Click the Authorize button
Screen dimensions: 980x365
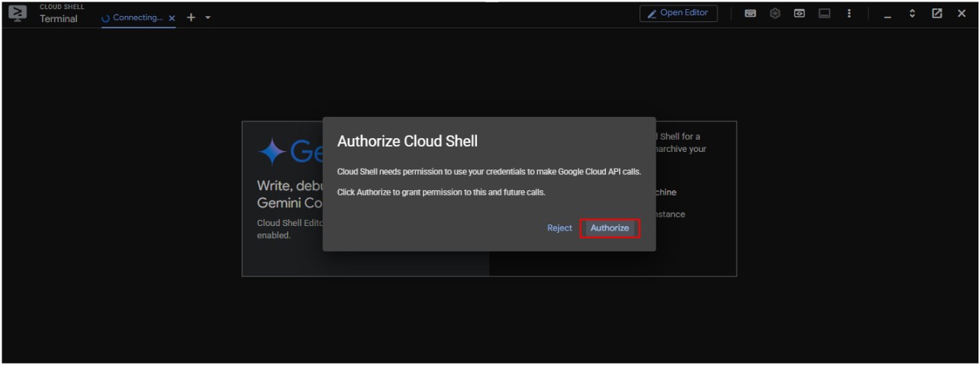coord(609,228)
